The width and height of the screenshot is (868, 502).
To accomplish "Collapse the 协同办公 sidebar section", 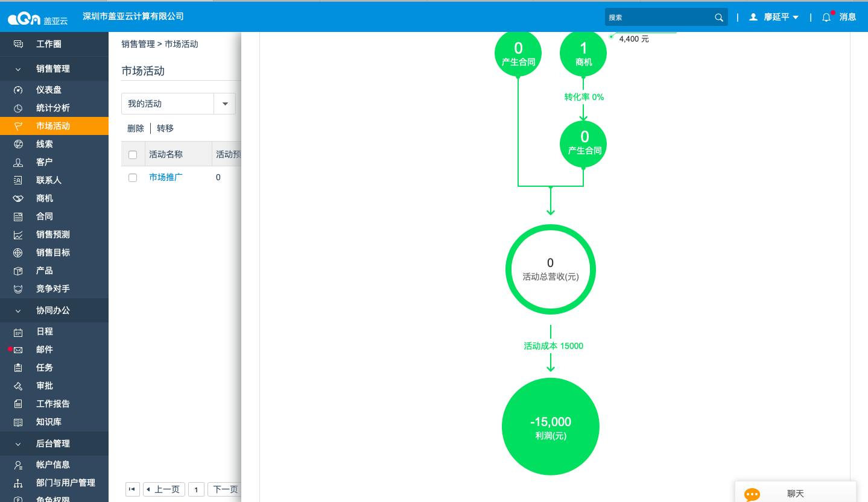I will pyautogui.click(x=18, y=311).
